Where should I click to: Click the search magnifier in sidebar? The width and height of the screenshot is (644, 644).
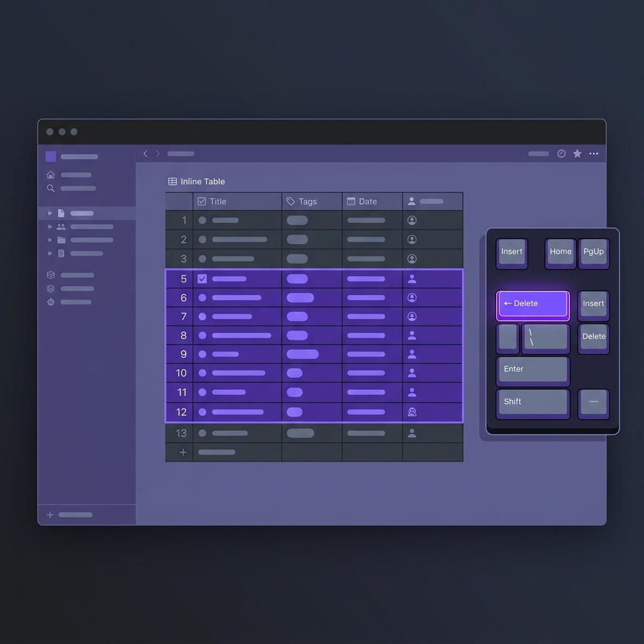pyautogui.click(x=50, y=188)
